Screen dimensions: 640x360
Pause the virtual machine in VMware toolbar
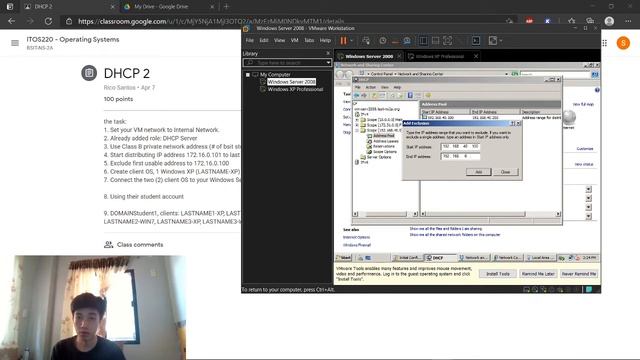343,40
